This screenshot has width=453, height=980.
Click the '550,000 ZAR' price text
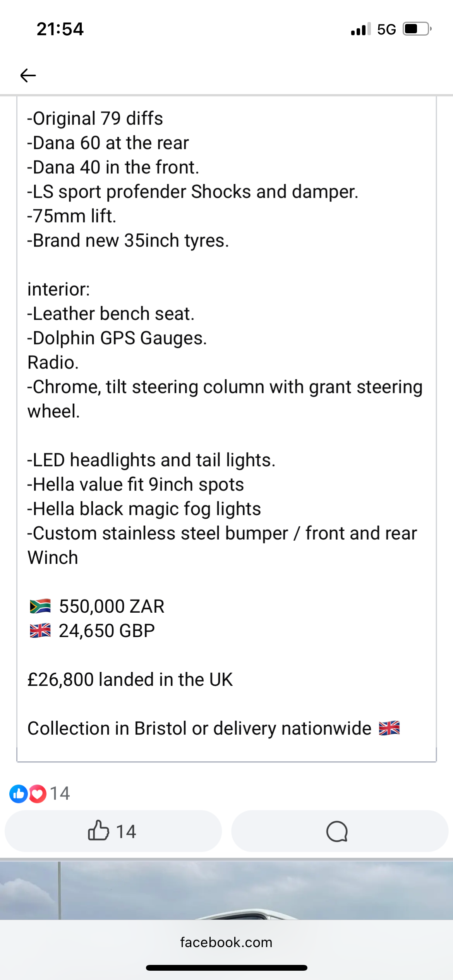coord(112,606)
